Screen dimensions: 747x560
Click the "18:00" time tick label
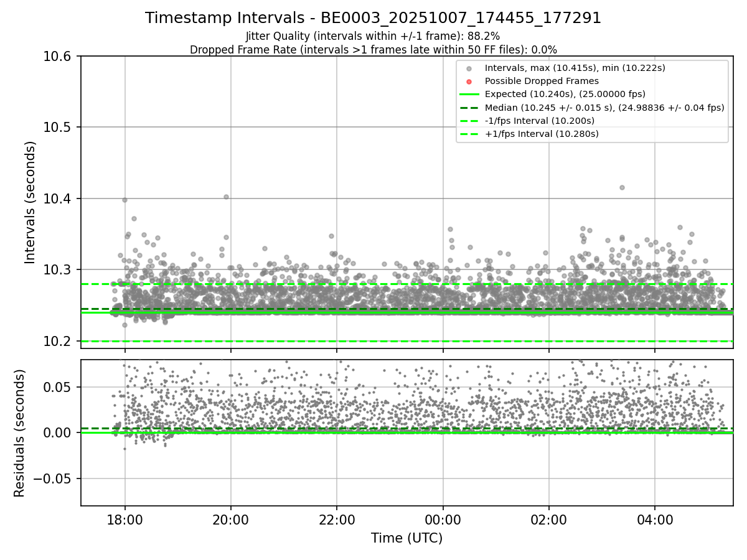click(x=125, y=519)
